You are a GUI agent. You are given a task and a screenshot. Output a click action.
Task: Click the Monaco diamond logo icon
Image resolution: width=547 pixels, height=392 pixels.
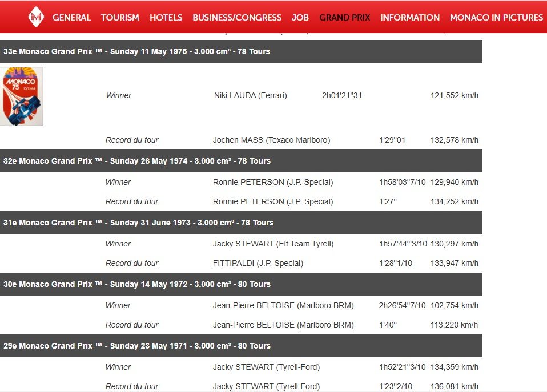point(37,17)
